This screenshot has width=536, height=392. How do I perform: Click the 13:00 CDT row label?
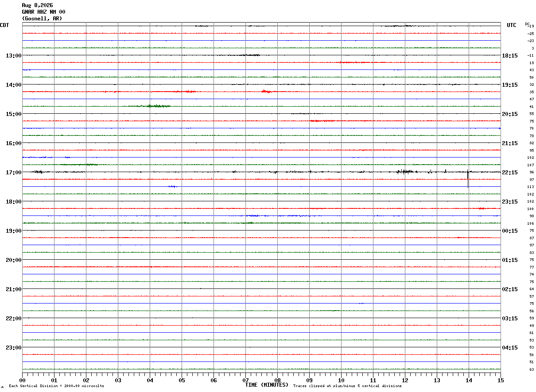(13, 55)
